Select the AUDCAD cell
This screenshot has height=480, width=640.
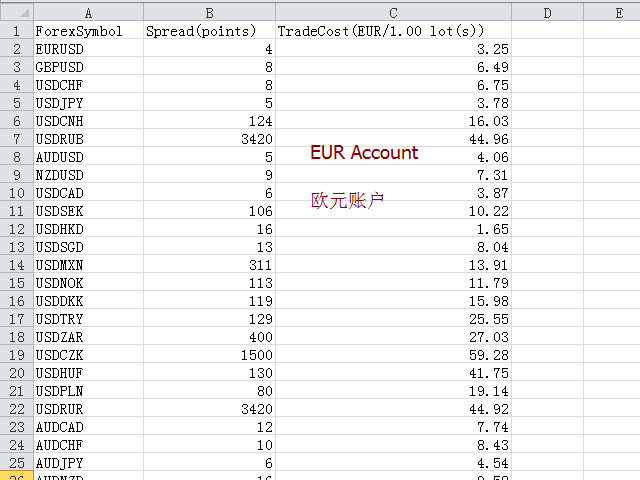89,427
